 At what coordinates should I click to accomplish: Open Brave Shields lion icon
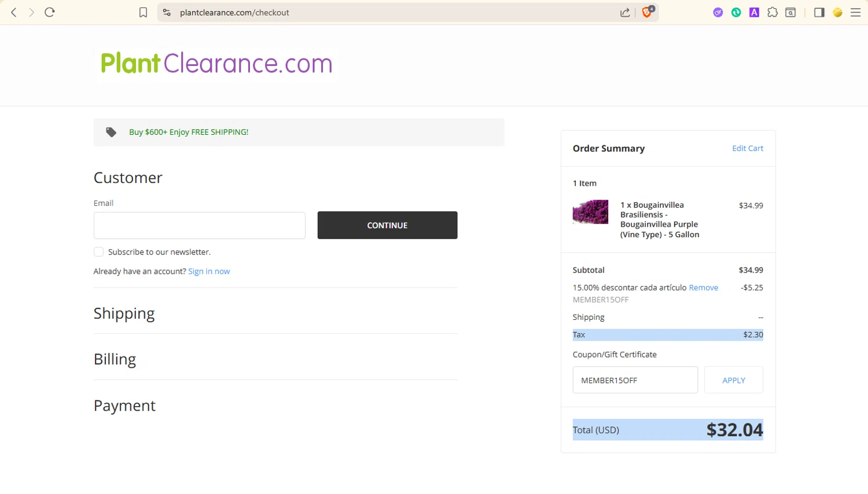[648, 12]
